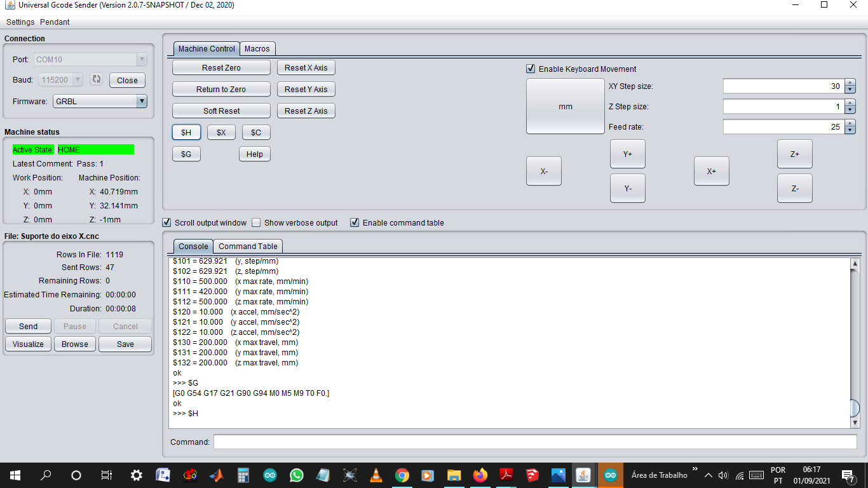Click the refresh serial ports icon
The height and width of the screenshot is (488, 868).
[x=96, y=79]
